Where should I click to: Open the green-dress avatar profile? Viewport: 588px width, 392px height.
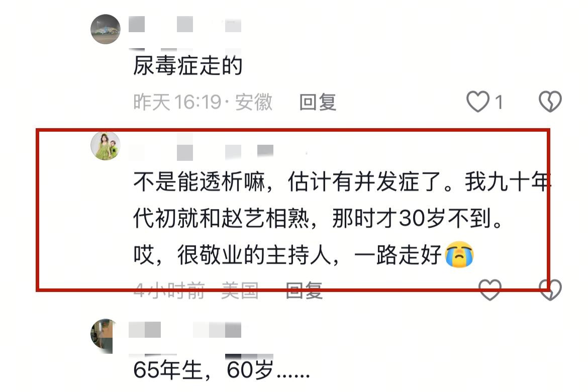(106, 146)
